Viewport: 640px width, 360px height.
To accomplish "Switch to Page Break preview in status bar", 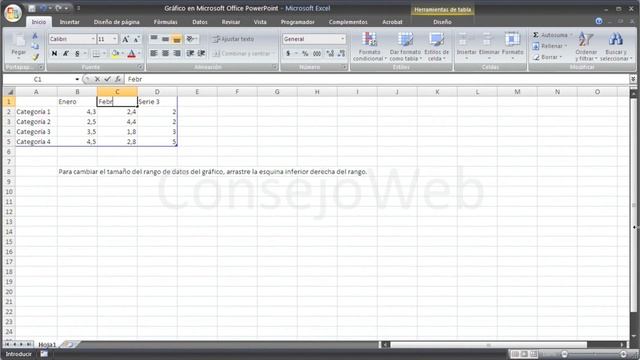I will point(533,354).
